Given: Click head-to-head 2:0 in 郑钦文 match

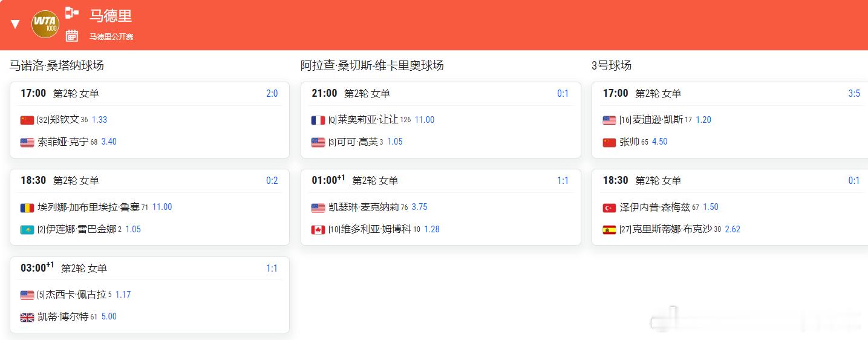Looking at the screenshot, I should (x=272, y=94).
